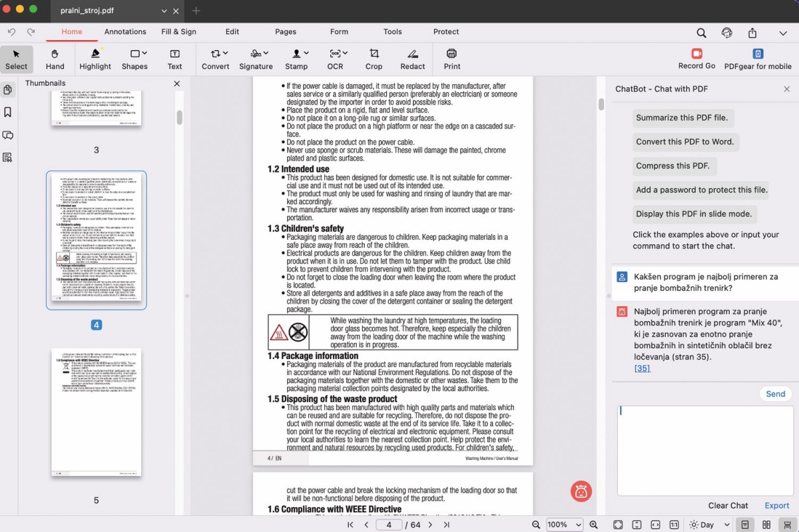Toggle continuous scrolling view mode

(787, 525)
